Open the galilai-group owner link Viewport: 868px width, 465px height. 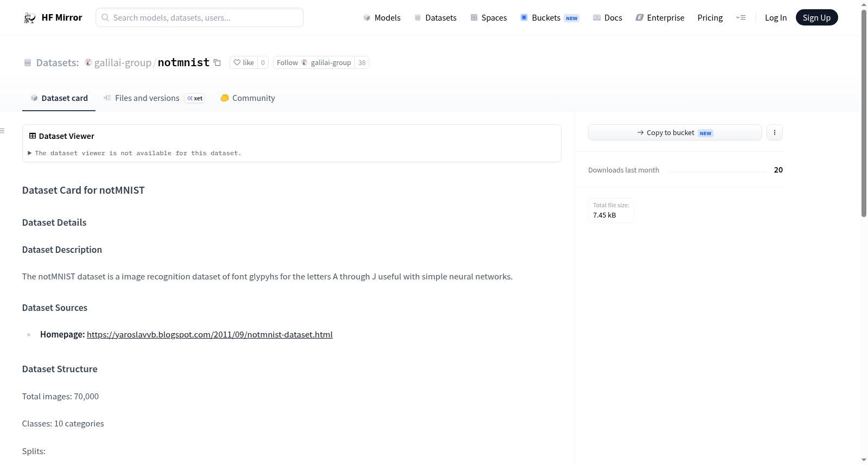click(x=123, y=62)
